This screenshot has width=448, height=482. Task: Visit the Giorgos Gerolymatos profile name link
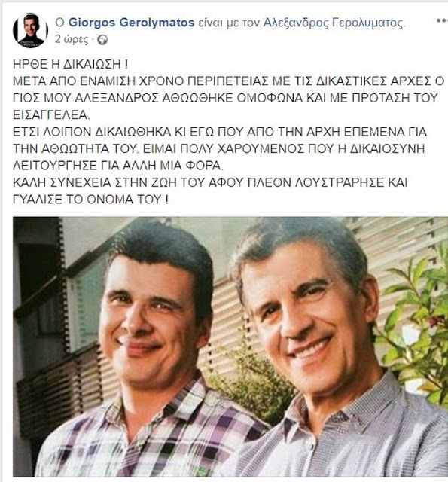pyautogui.click(x=131, y=23)
